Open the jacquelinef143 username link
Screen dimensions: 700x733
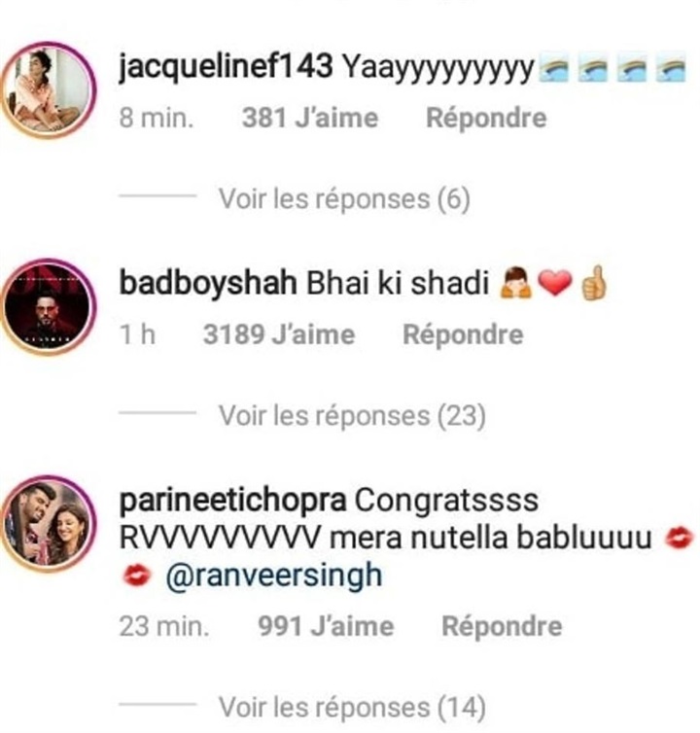pyautogui.click(x=226, y=67)
